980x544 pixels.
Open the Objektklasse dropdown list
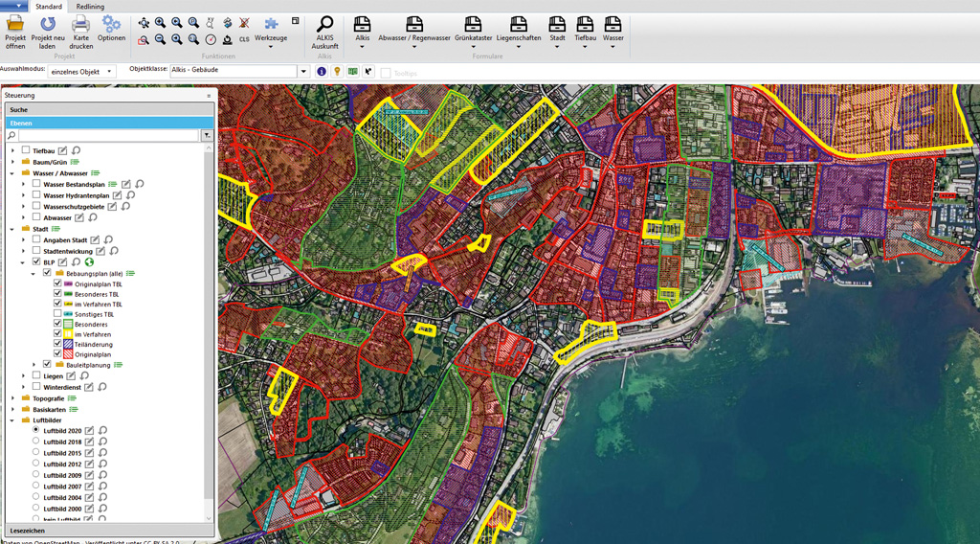(x=304, y=72)
